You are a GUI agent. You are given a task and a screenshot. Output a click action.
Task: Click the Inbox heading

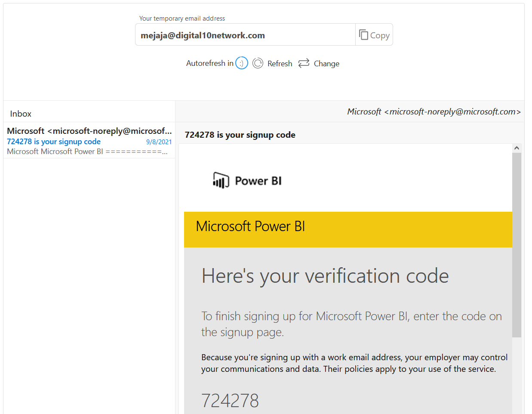coord(21,114)
